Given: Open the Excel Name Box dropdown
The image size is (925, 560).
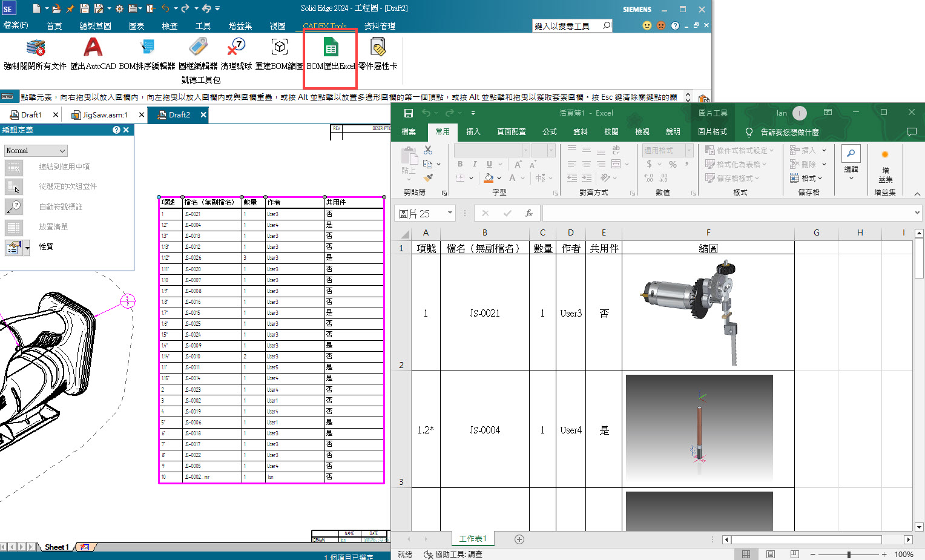Looking at the screenshot, I should (450, 213).
